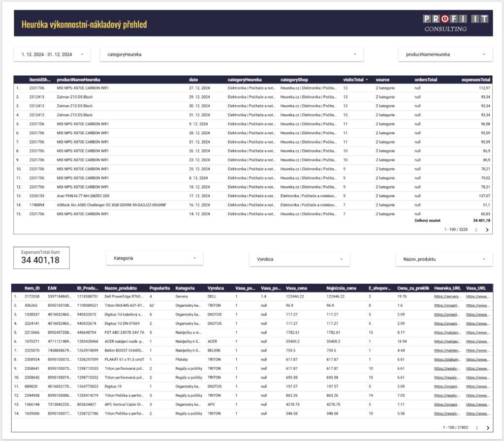
Task: Click the expenses value 137,07
Action: click(484, 196)
